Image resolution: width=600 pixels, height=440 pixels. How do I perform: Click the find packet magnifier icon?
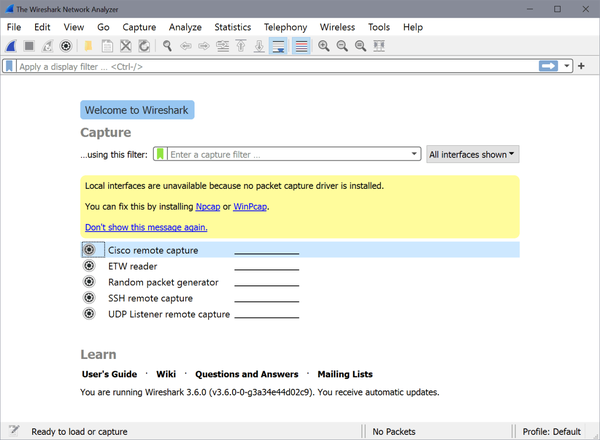(x=167, y=46)
